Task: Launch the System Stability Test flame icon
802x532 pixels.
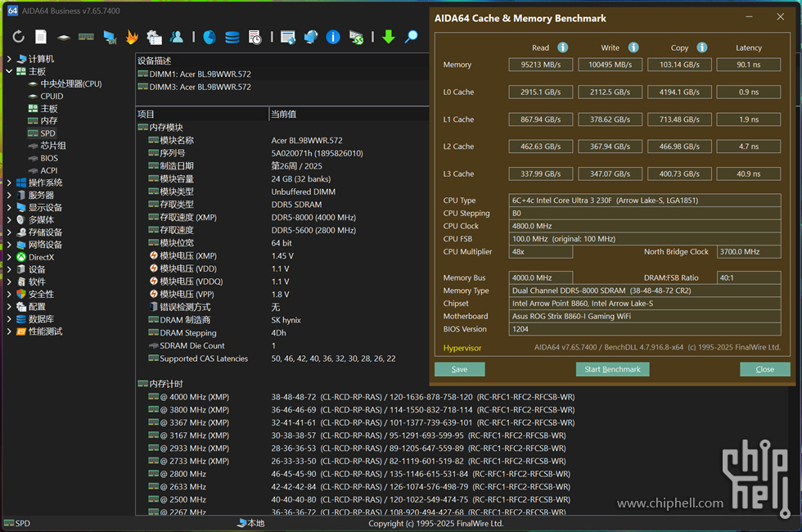Action: (x=132, y=37)
